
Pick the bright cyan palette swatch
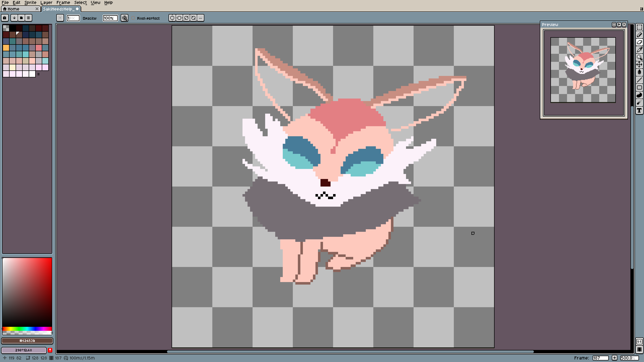(x=26, y=54)
